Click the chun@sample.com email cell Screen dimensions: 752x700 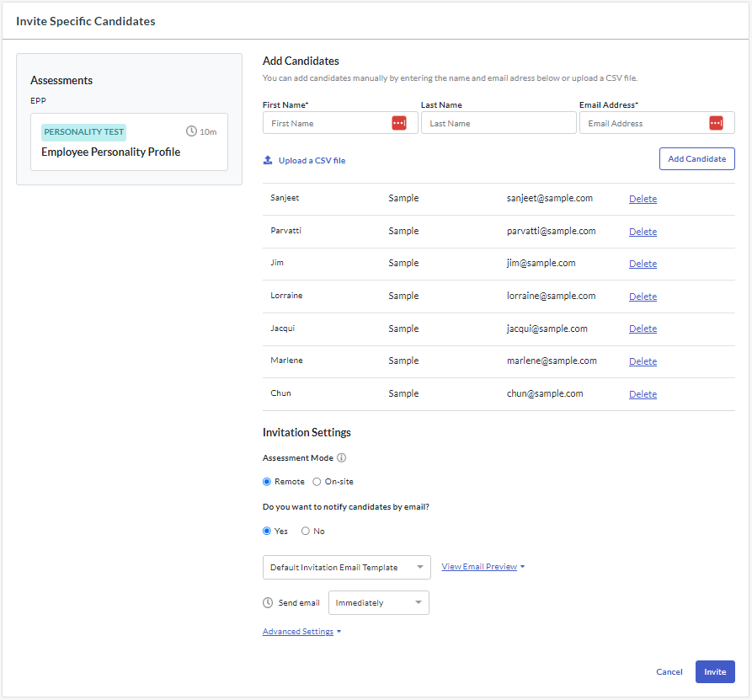point(545,393)
